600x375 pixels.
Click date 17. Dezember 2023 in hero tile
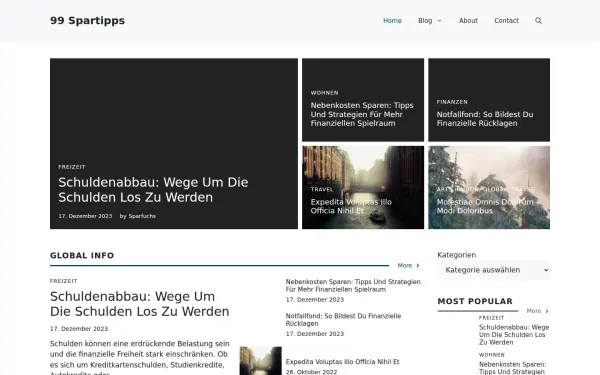[85, 216]
